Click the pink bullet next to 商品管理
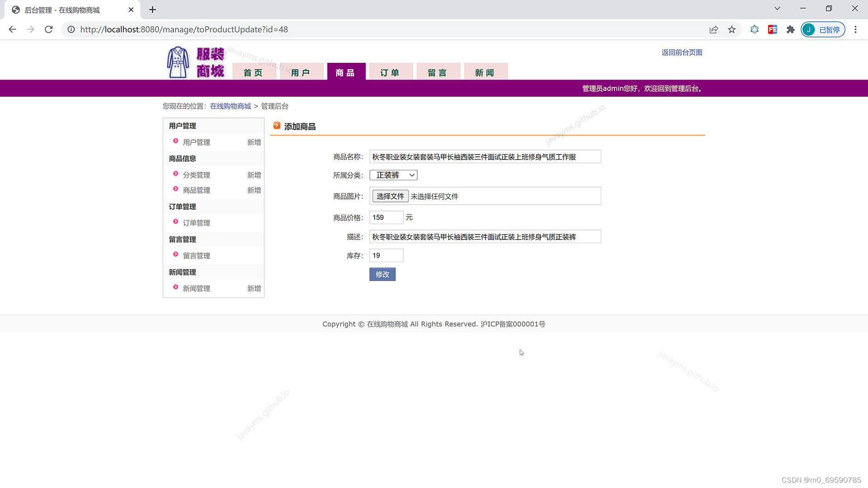Screen dimensions: 868x488 [x=176, y=189]
